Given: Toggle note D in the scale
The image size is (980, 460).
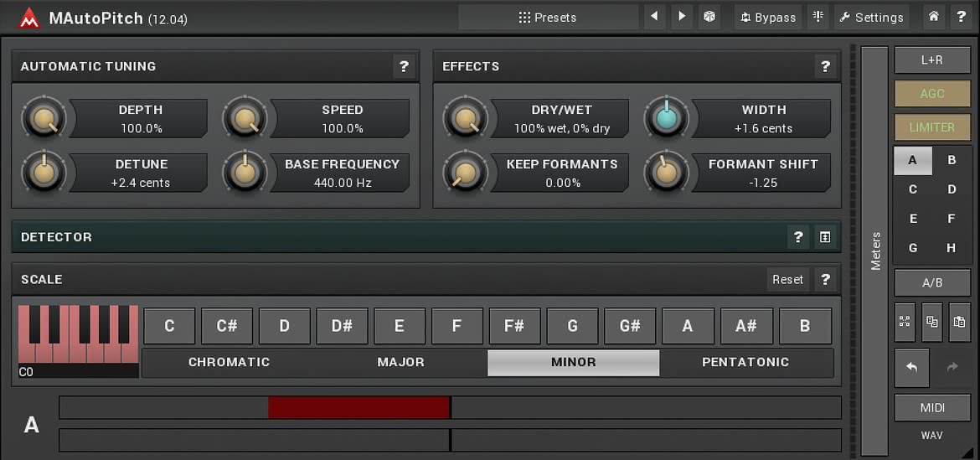Looking at the screenshot, I should [x=285, y=326].
